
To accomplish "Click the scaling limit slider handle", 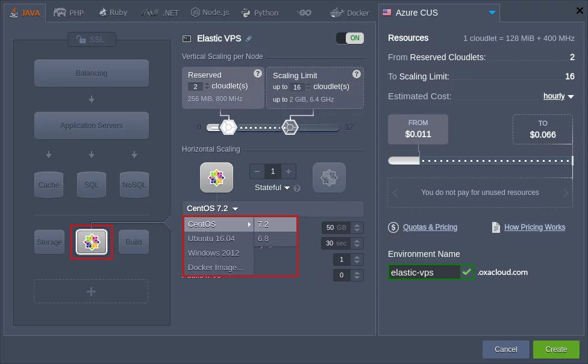I will pyautogui.click(x=290, y=128).
